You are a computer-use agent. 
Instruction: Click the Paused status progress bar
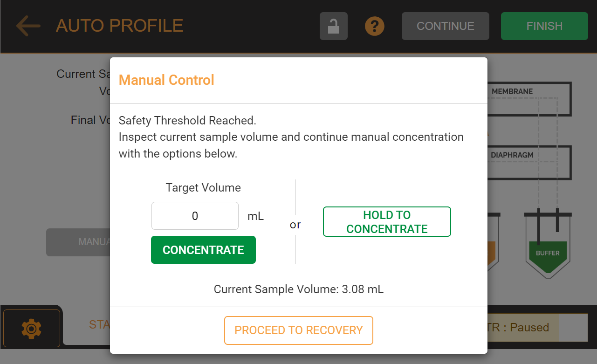point(538,328)
